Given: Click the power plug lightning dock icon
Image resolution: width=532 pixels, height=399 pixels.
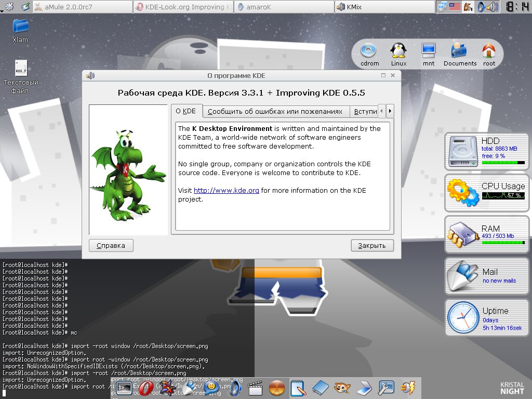Looking at the screenshot, I should point(408,388).
